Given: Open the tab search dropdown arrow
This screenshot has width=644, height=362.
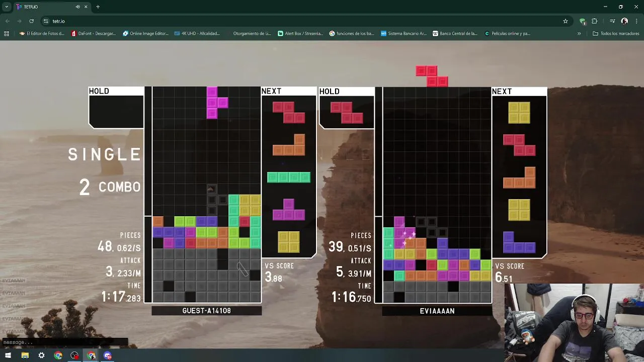Looking at the screenshot, I should 7,7.
